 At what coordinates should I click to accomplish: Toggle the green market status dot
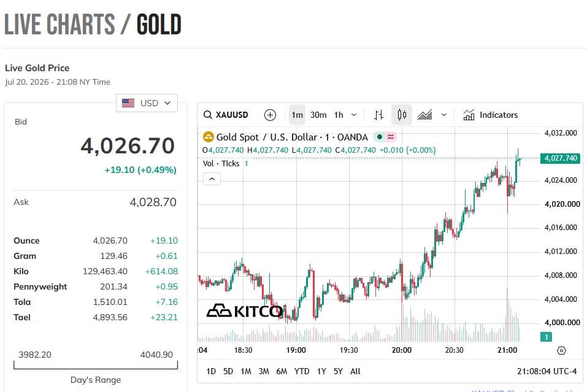(x=379, y=137)
